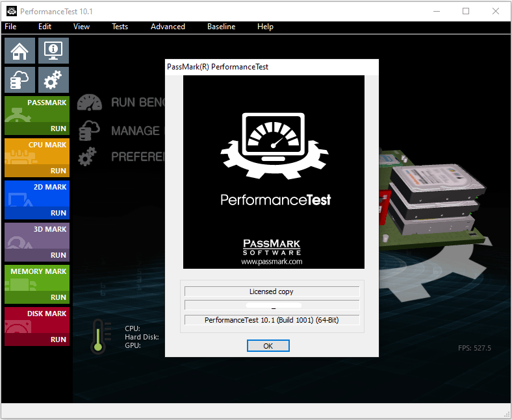
Task: Open the Preferences gears icon
Action: (x=53, y=80)
